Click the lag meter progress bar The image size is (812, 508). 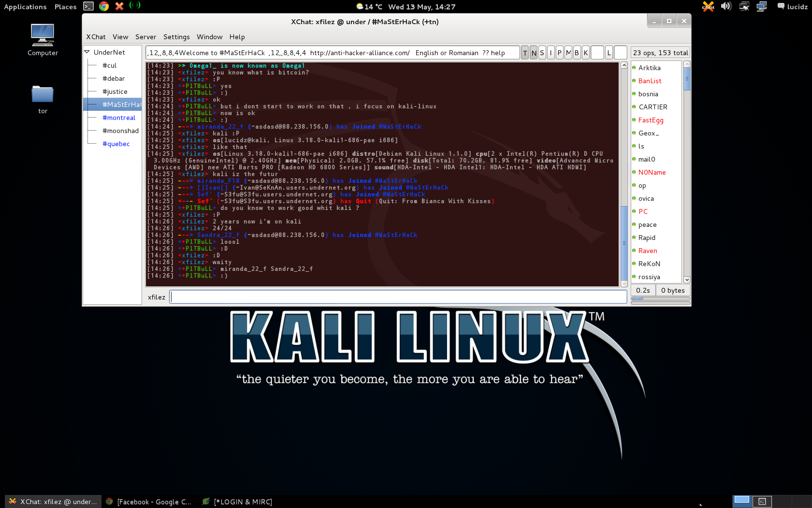(x=661, y=299)
